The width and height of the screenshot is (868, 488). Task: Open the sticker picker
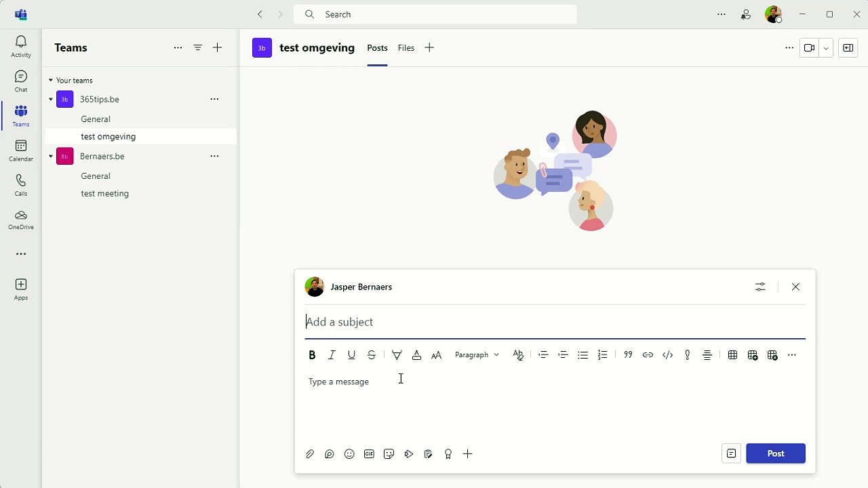pos(389,454)
